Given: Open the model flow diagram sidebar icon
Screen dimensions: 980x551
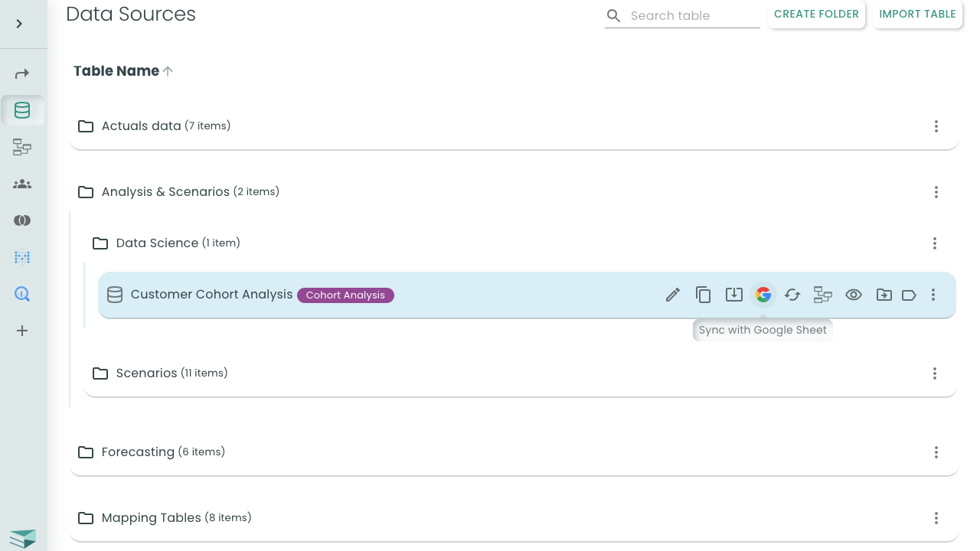Looking at the screenshot, I should click(x=22, y=148).
